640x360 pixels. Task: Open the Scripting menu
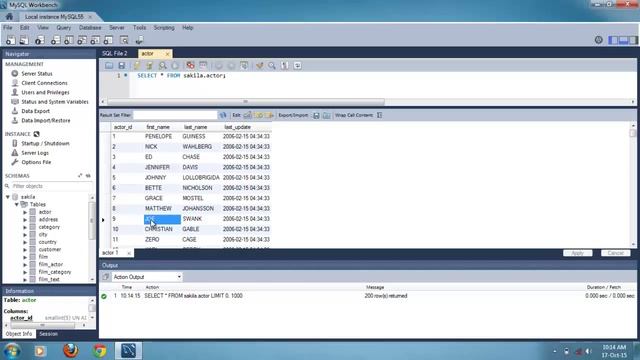(x=164, y=28)
